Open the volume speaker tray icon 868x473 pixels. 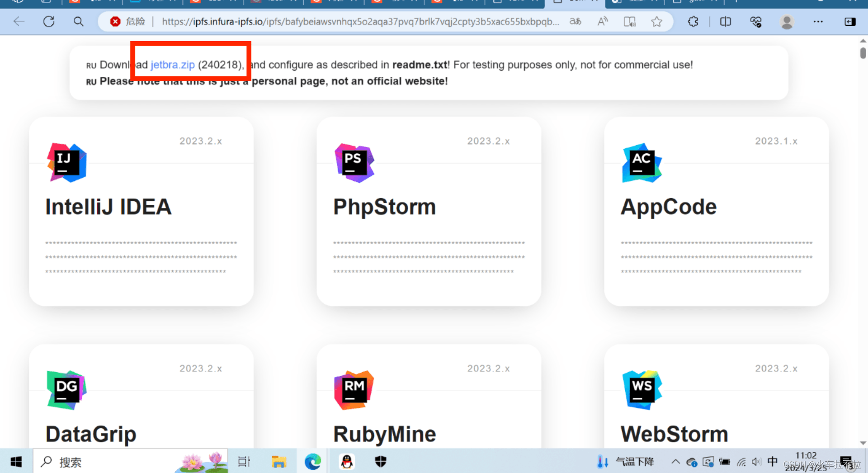tap(756, 462)
